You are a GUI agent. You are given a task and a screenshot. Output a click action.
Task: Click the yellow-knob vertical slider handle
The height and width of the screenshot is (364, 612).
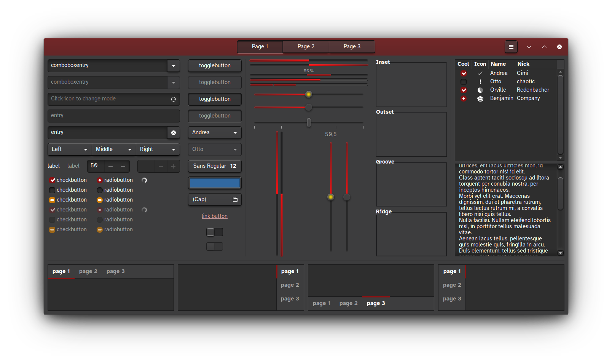pyautogui.click(x=331, y=197)
